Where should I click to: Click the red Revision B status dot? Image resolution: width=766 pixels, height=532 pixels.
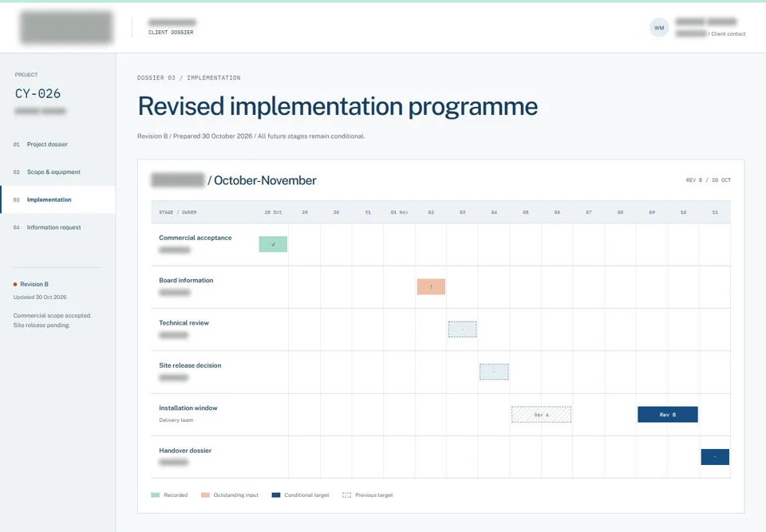pos(15,284)
